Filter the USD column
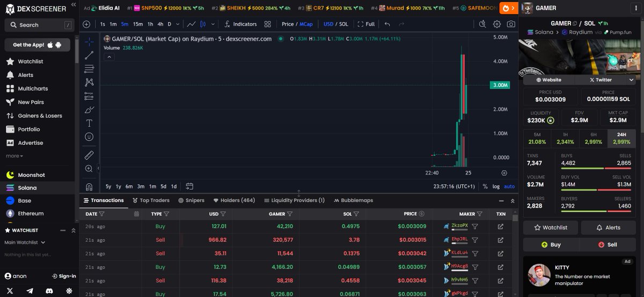Screen dimensions: 644x297 [223, 214]
